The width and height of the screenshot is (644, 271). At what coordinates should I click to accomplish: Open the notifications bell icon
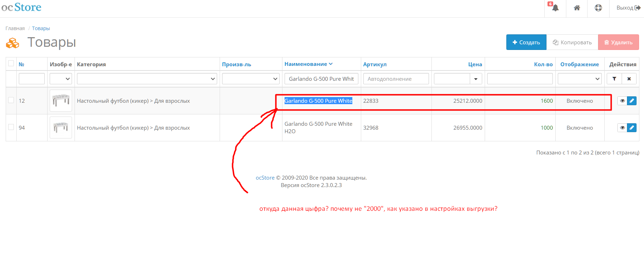click(555, 8)
